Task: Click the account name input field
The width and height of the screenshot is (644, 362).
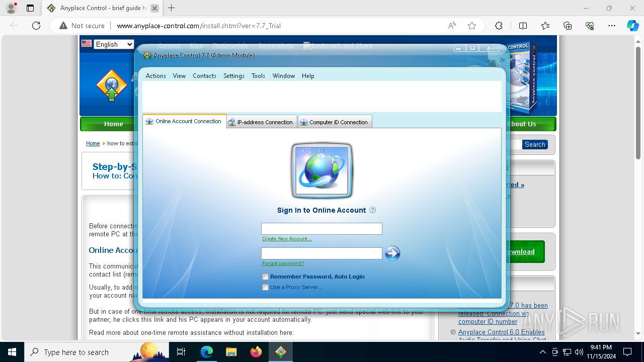Action: point(321,229)
